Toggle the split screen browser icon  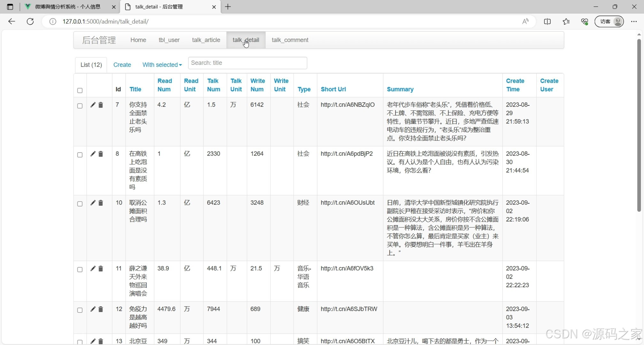[547, 21]
